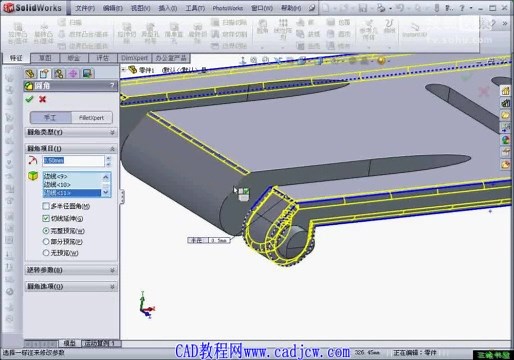Click the Undo icon in top toolbar

coord(400,8)
